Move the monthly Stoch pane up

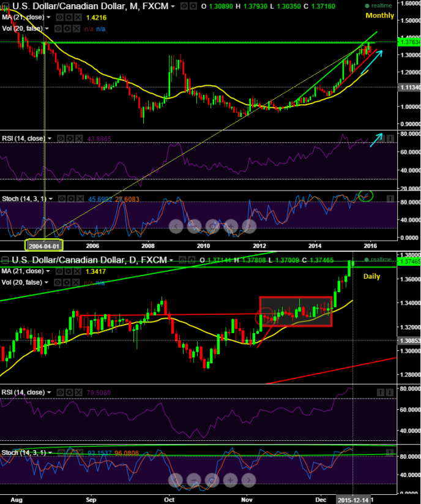pyautogui.click(x=390, y=199)
